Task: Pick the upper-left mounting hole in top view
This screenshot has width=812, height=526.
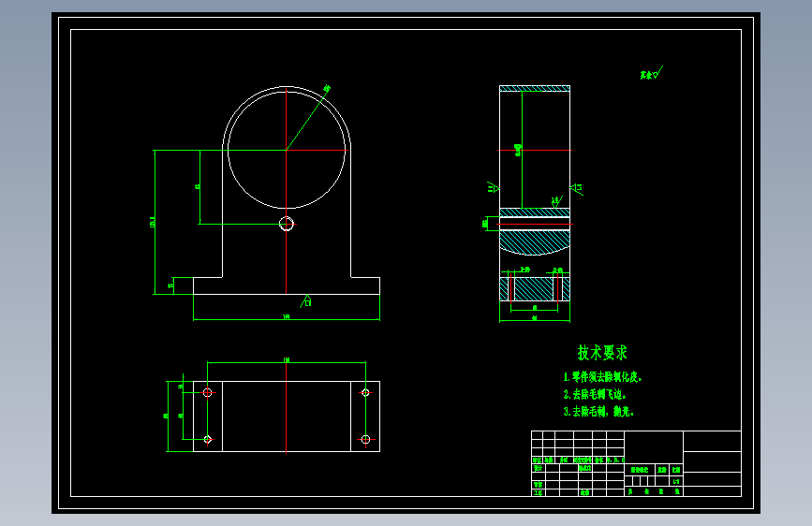Action: (208, 392)
